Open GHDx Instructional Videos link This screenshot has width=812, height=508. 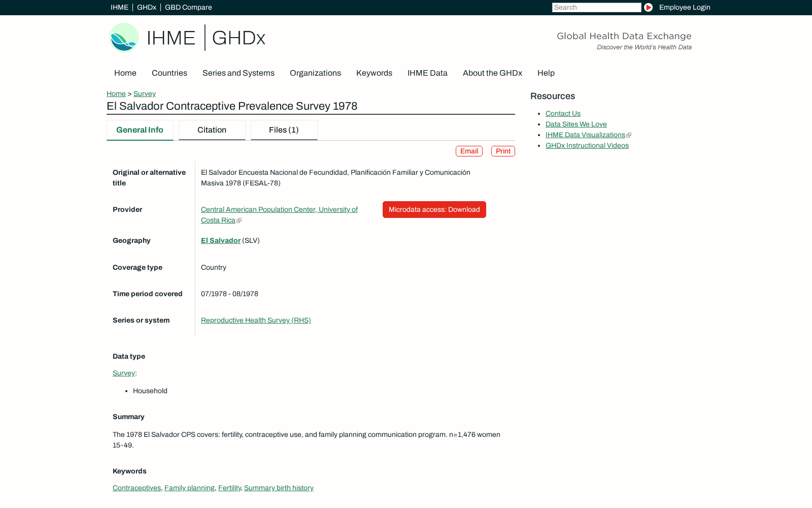pyautogui.click(x=587, y=146)
